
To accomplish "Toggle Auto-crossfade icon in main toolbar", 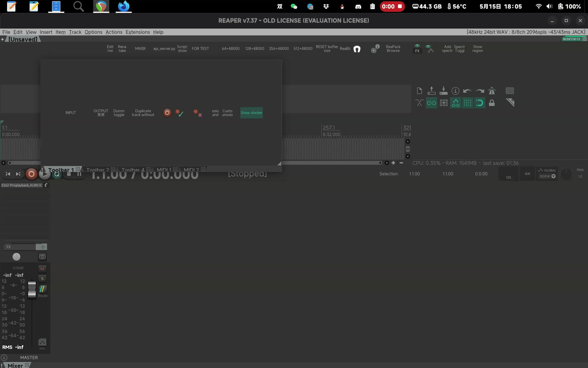I will click(419, 103).
